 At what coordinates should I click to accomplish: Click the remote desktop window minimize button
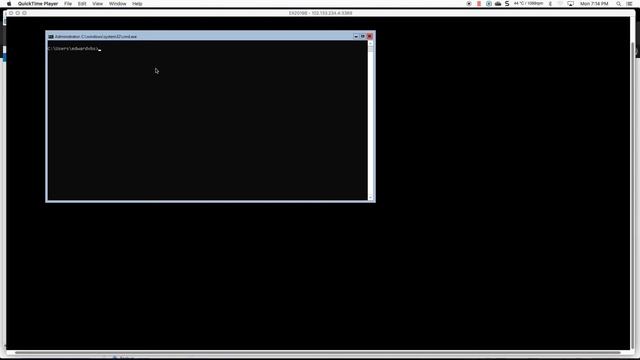18,13
